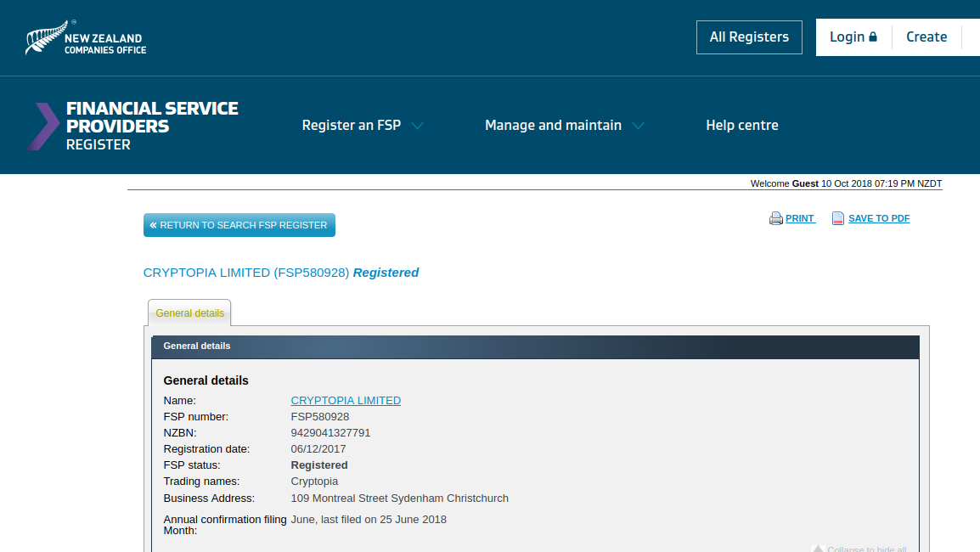
Task: Click the FSP number: field label
Action: point(196,417)
